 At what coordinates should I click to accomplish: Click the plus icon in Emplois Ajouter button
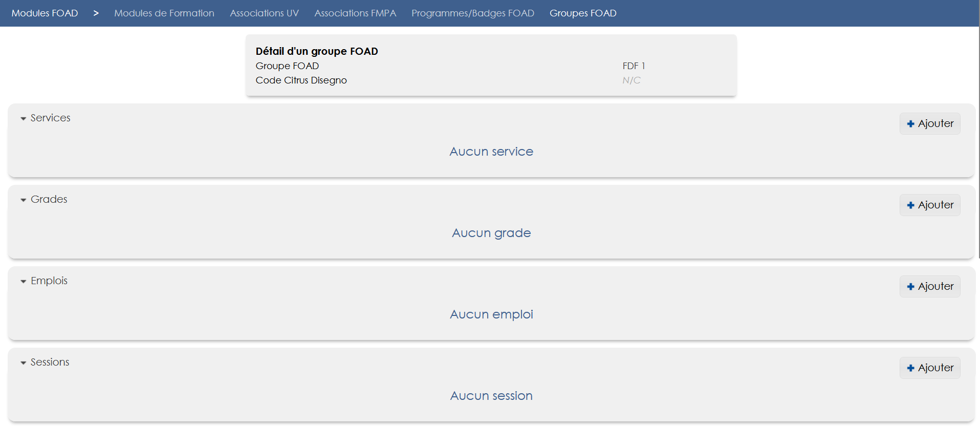[910, 287]
